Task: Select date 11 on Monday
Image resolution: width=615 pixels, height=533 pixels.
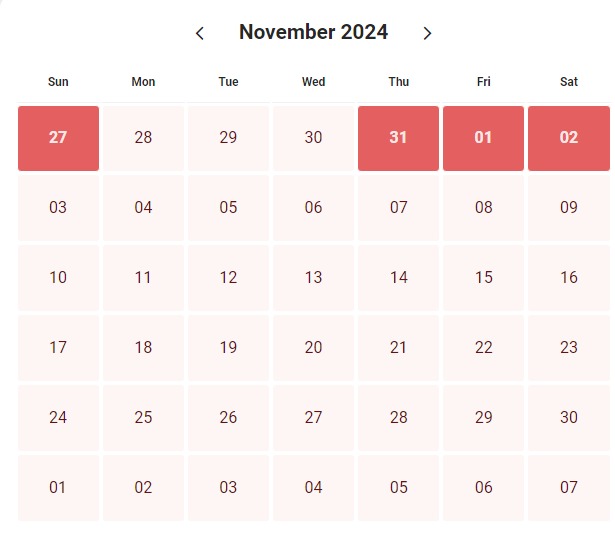Action: (x=144, y=278)
